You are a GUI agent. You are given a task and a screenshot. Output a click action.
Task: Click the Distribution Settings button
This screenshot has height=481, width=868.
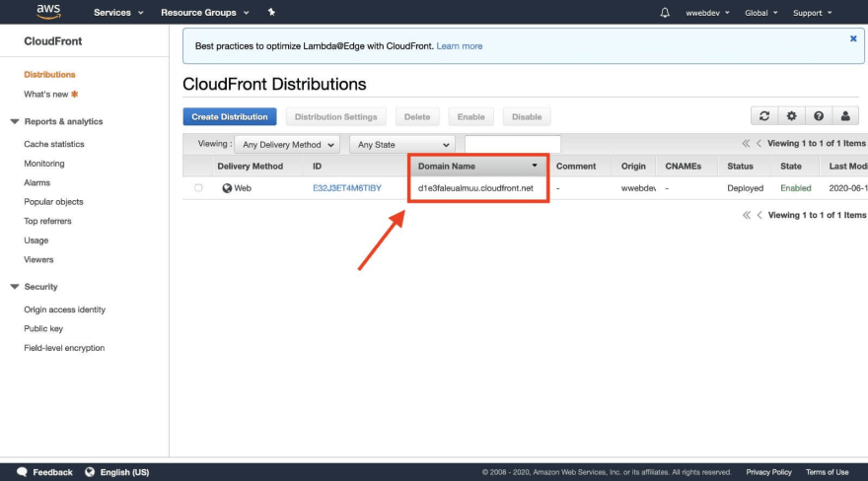click(335, 116)
